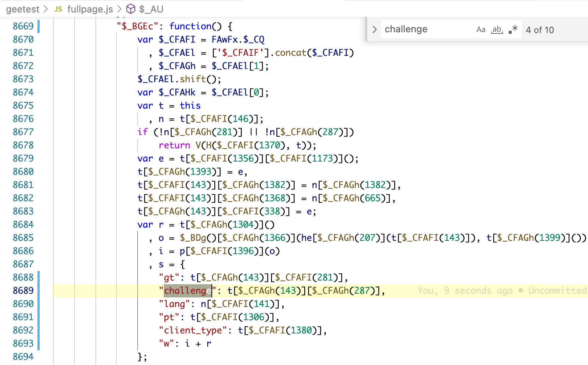This screenshot has width=588, height=365.
Task: Toggle Match Whole Word option
Action: point(497,29)
